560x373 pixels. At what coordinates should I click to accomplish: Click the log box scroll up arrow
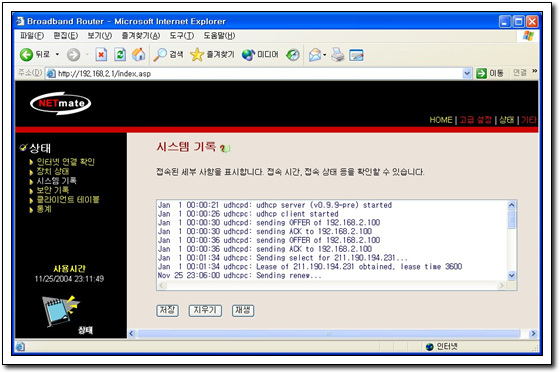coord(511,205)
